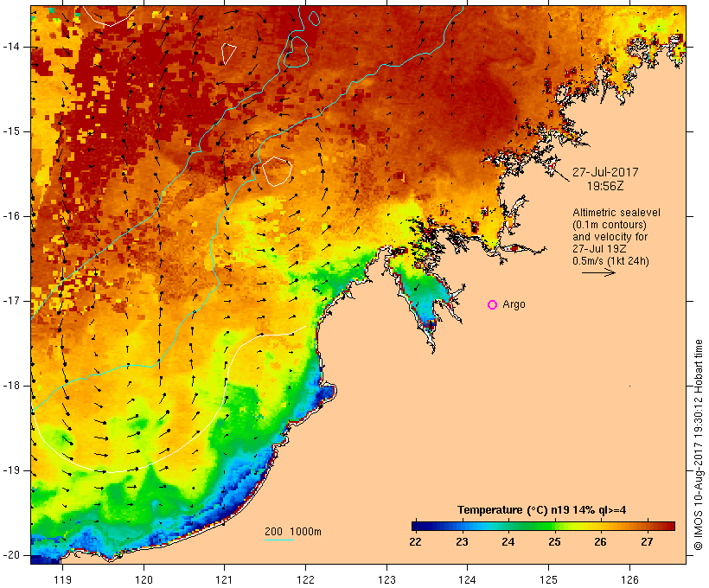Screen dimensions: 709x588
Task: Click the longitude axis label '122'
Action: tap(306, 579)
